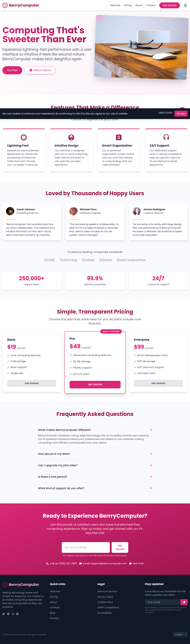Select Features in the top navigation

pos(115,5)
